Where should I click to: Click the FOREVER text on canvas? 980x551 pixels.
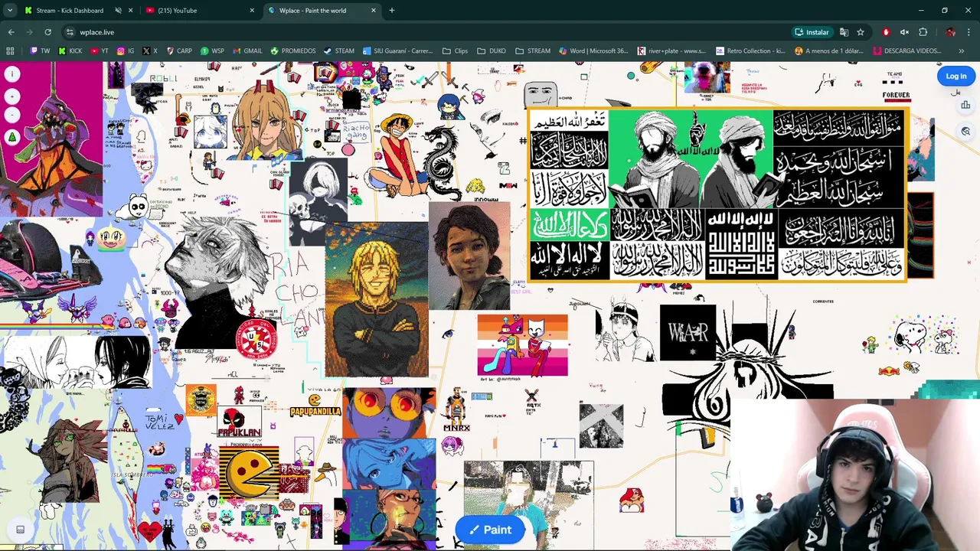pyautogui.click(x=896, y=96)
